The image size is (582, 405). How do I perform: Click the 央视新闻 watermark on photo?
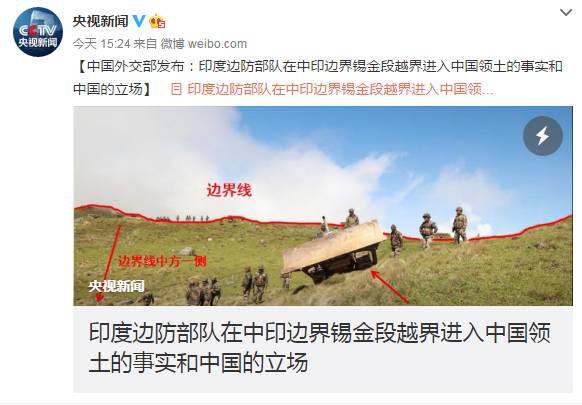[116, 286]
